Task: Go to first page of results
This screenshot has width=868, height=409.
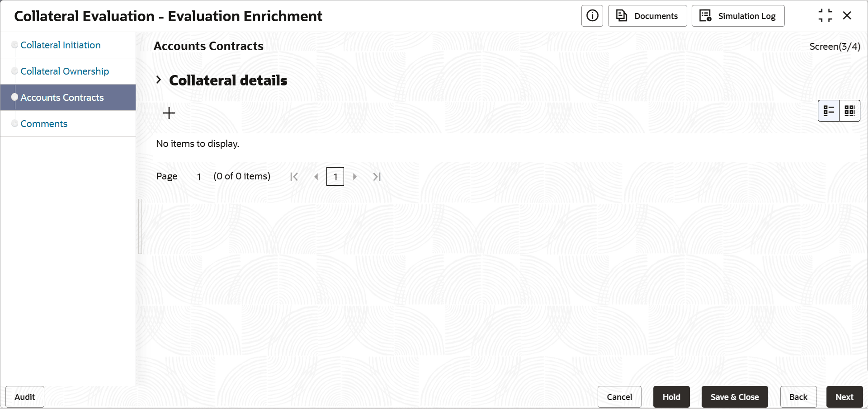Action: 294,177
